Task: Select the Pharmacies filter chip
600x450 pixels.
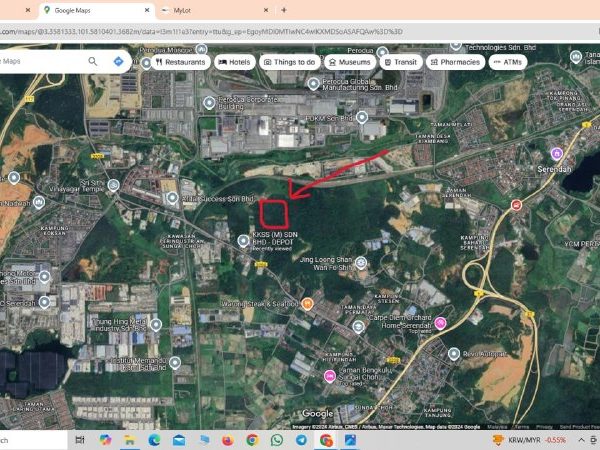Action: [455, 62]
